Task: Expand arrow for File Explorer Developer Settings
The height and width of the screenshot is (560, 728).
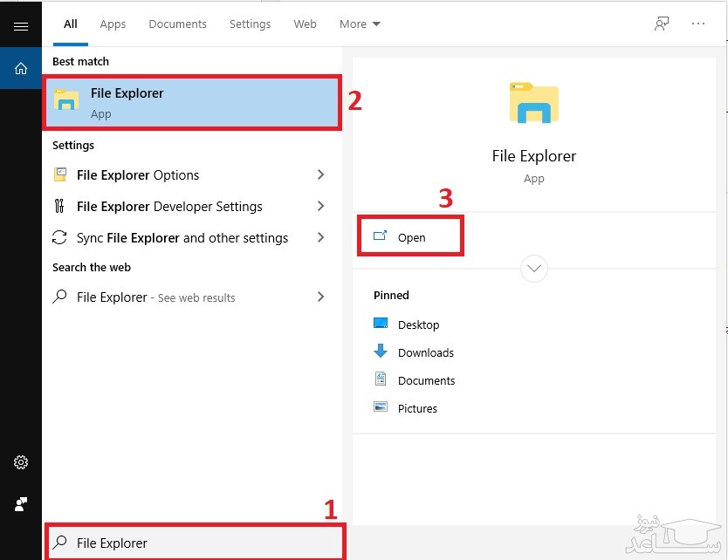Action: tap(320, 207)
